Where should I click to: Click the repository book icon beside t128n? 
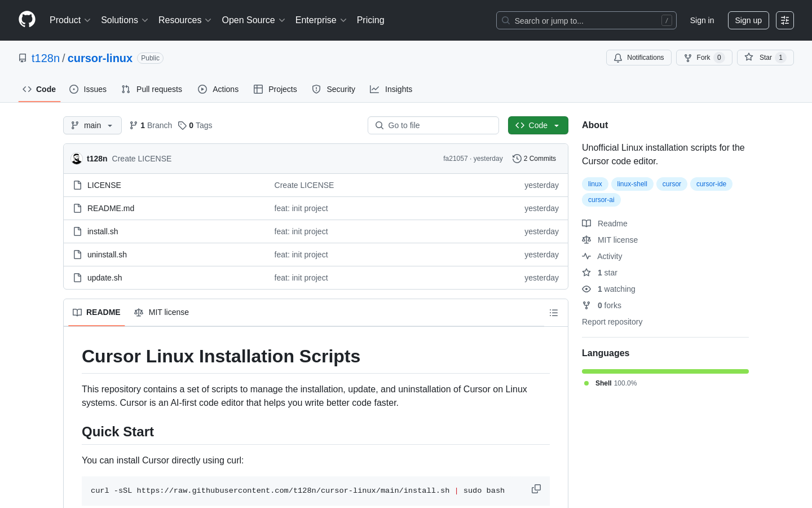coord(23,58)
